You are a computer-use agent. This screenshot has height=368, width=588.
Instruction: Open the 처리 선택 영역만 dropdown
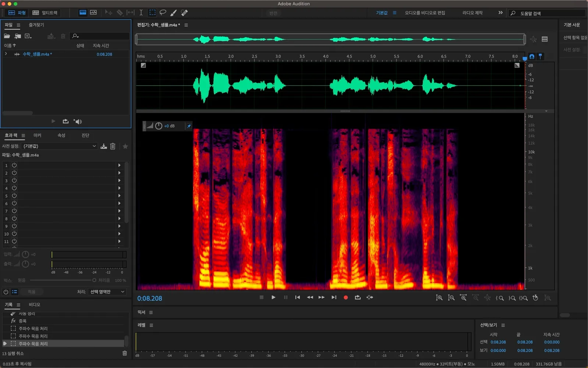pyautogui.click(x=107, y=292)
